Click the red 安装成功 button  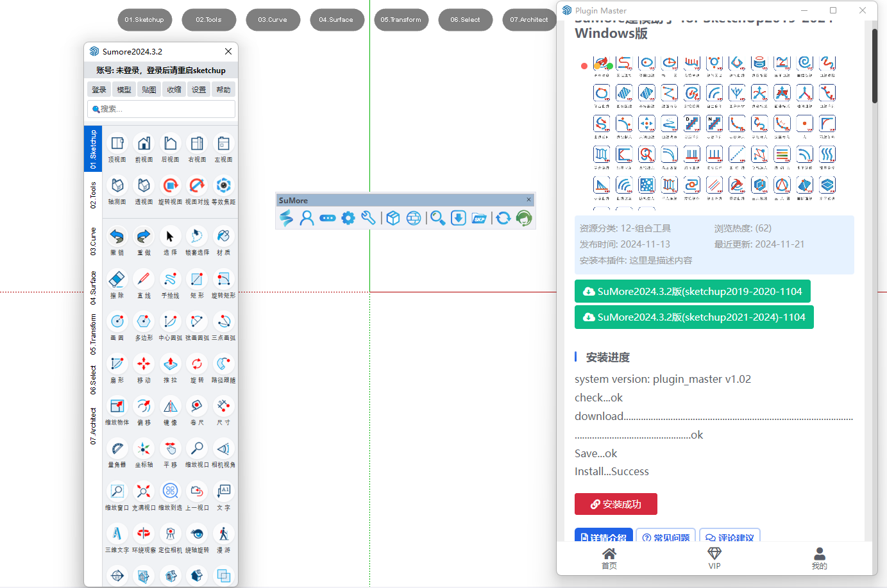point(616,504)
